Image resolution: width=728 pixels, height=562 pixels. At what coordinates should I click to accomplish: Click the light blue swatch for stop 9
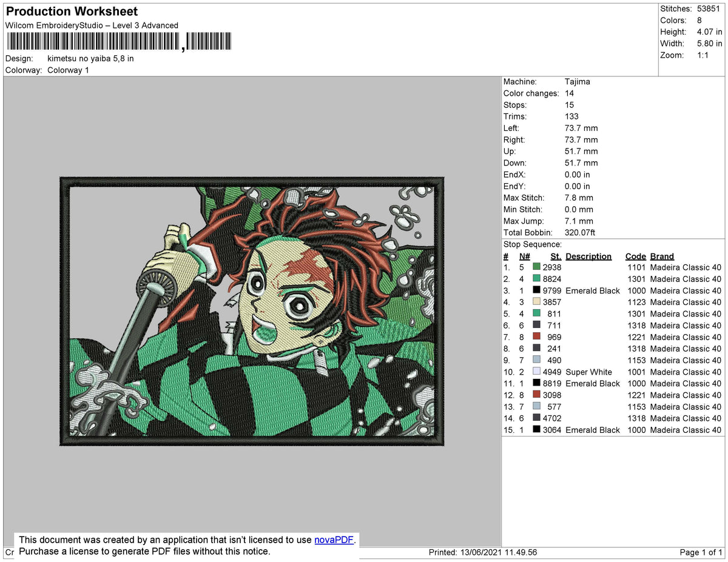[x=538, y=360]
